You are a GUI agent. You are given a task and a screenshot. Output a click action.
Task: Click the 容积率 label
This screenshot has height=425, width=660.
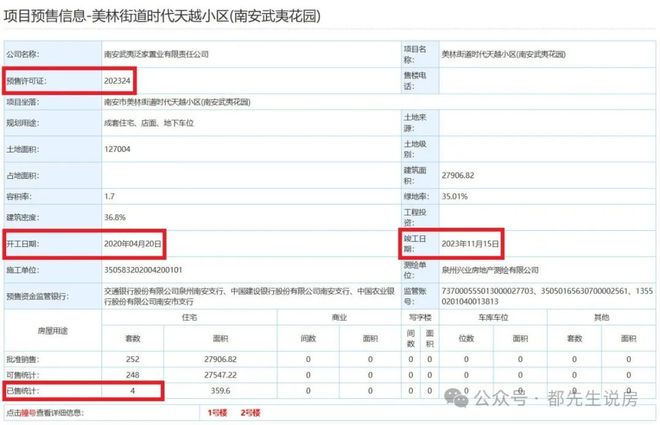[19, 197]
